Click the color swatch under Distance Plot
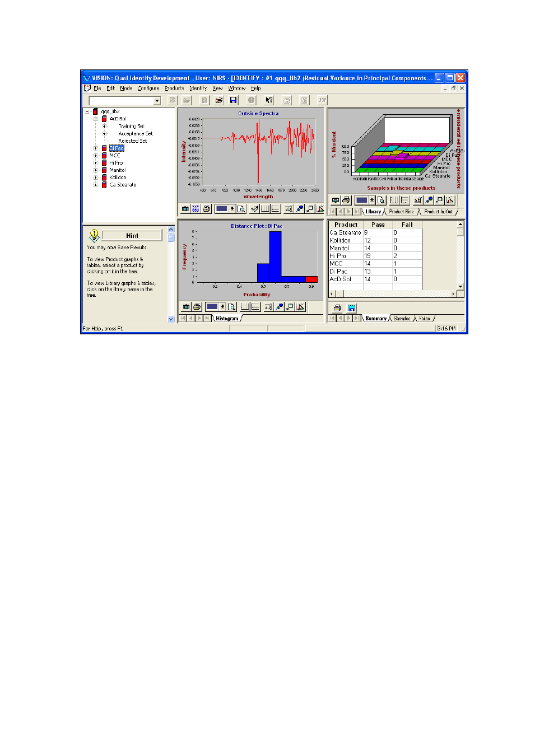Screen dimensions: 535x756 click(x=212, y=307)
